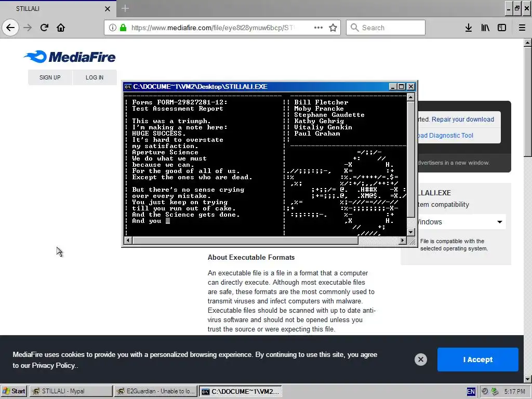The width and height of the screenshot is (532, 399).
Task: Open the browser hamburger menu
Action: (522, 28)
